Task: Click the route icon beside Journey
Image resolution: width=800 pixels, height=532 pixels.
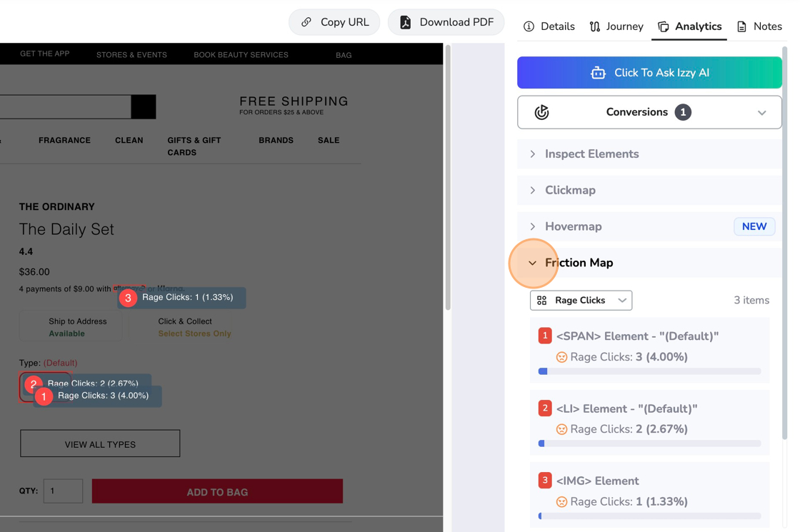Action: 595,26
